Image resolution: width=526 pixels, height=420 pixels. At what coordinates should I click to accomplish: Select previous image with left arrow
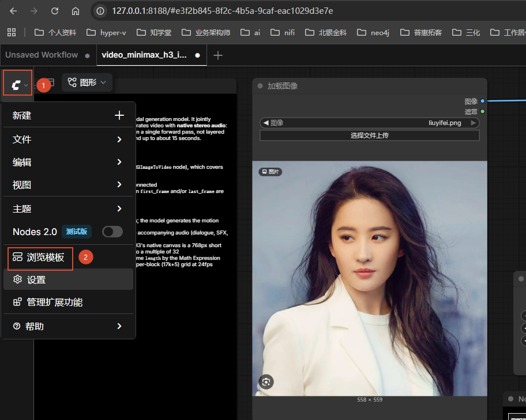click(x=266, y=123)
